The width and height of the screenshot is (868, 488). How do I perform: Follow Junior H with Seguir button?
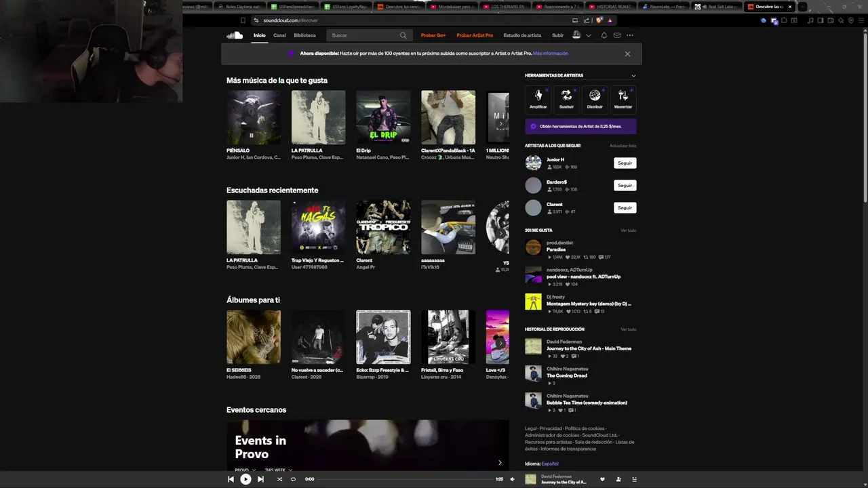coord(625,163)
